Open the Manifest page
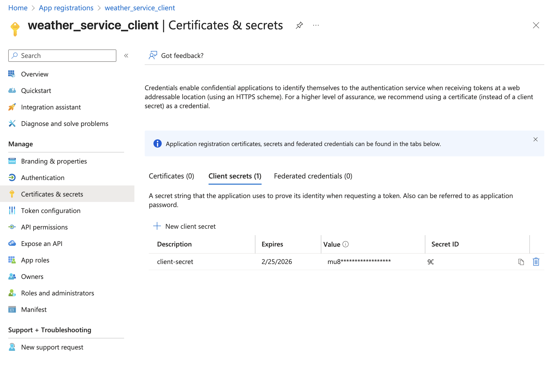Screen dimensions: 551x392 (34, 309)
